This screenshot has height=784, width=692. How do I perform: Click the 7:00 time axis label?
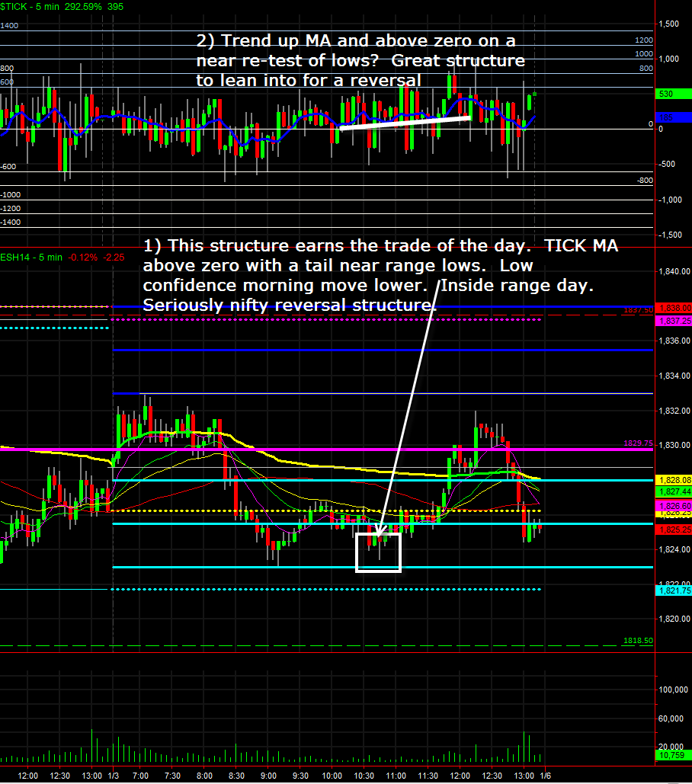(140, 776)
